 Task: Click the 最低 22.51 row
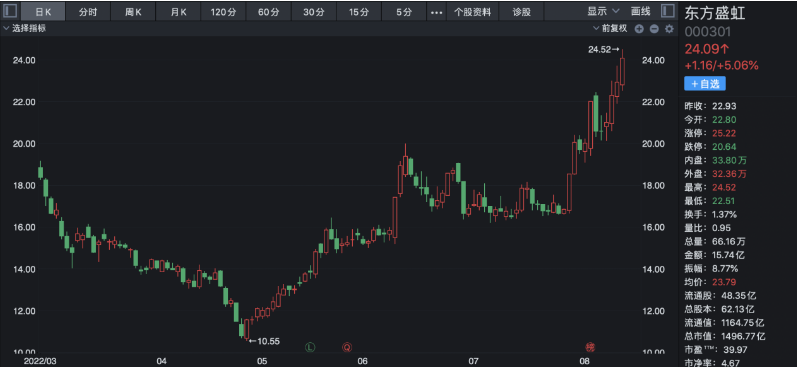711,201
